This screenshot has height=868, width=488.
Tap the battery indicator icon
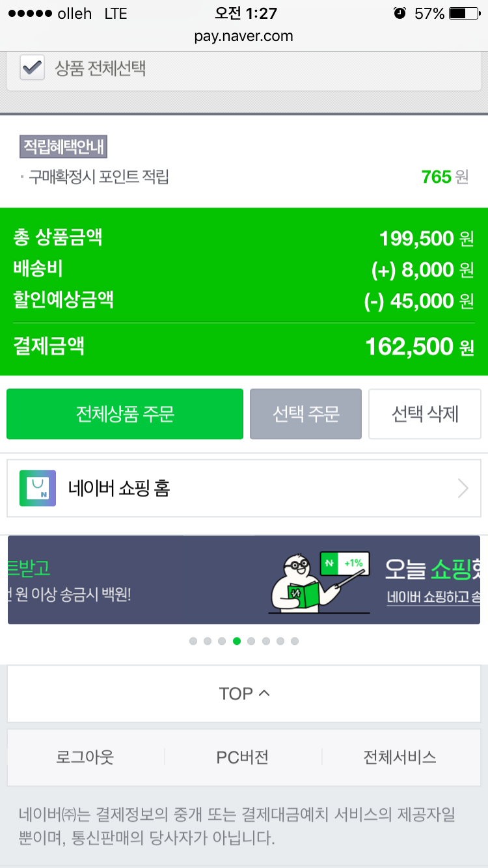pos(466,14)
